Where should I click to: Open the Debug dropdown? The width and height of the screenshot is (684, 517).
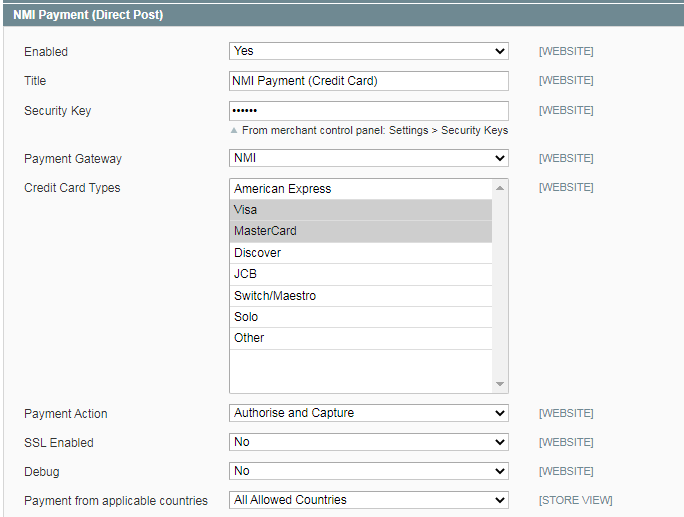pyautogui.click(x=368, y=471)
